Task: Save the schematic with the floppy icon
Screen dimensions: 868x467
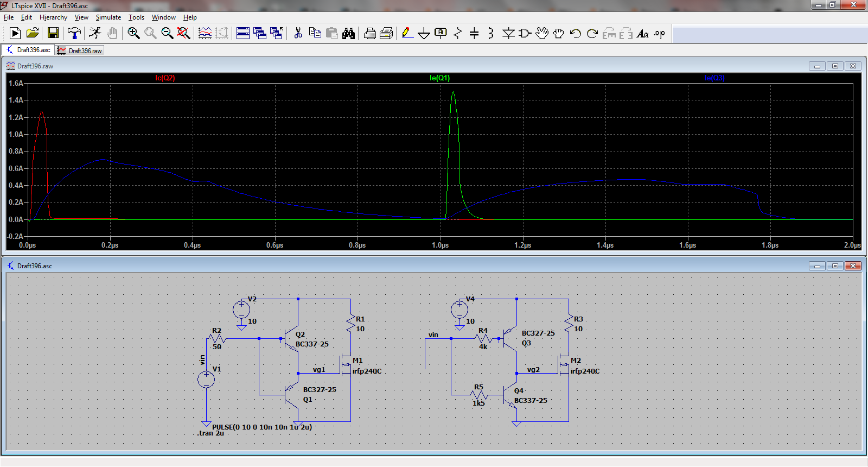Action: (x=53, y=34)
